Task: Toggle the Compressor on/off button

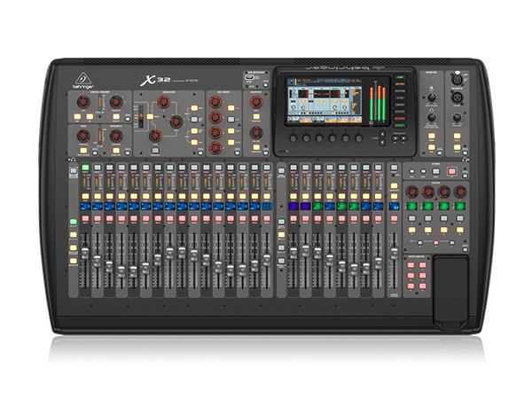Action: (x=115, y=151)
